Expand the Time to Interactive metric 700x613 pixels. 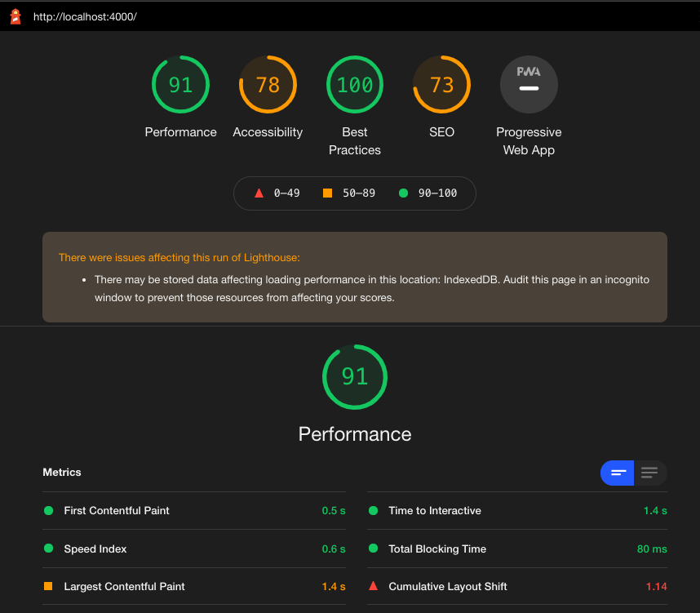point(517,511)
